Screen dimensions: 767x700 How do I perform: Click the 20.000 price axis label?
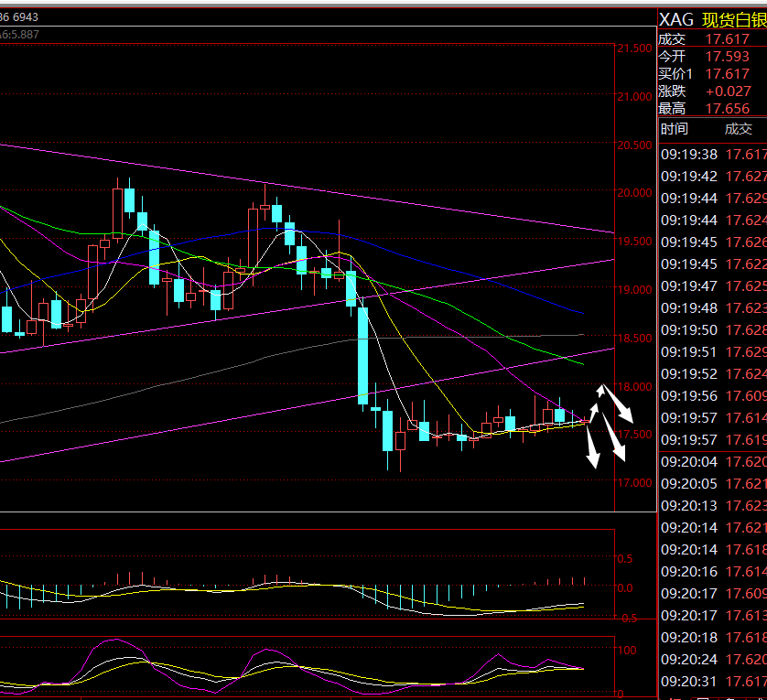click(x=633, y=193)
